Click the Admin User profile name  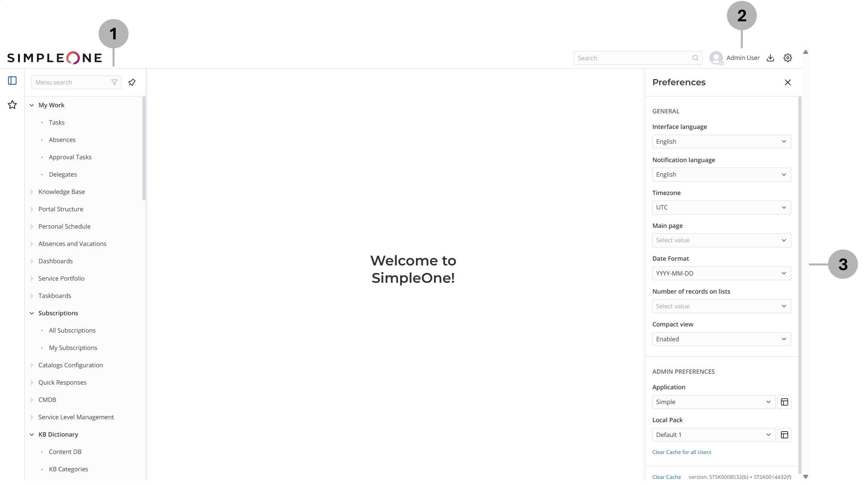click(743, 58)
